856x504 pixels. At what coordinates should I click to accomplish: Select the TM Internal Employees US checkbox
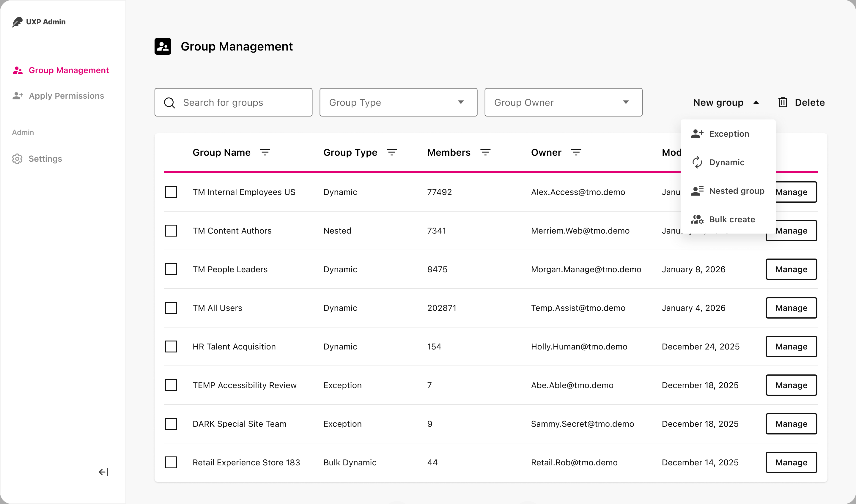(x=171, y=192)
